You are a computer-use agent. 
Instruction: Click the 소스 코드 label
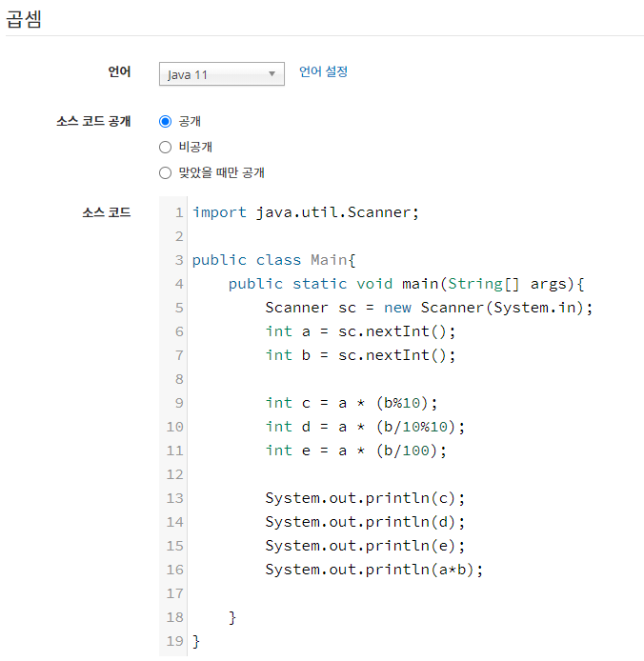(x=107, y=212)
